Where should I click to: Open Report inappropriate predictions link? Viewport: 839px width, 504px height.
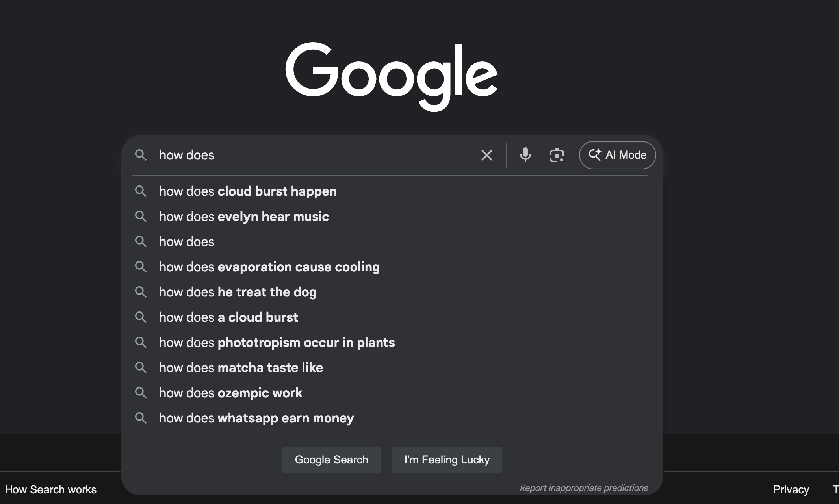point(583,488)
